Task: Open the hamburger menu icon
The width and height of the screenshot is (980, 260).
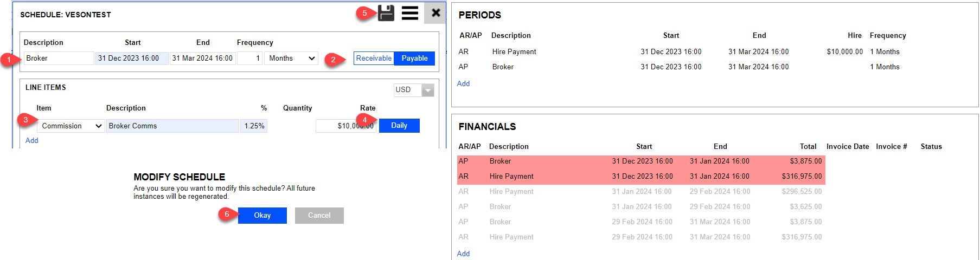Action: [x=410, y=13]
